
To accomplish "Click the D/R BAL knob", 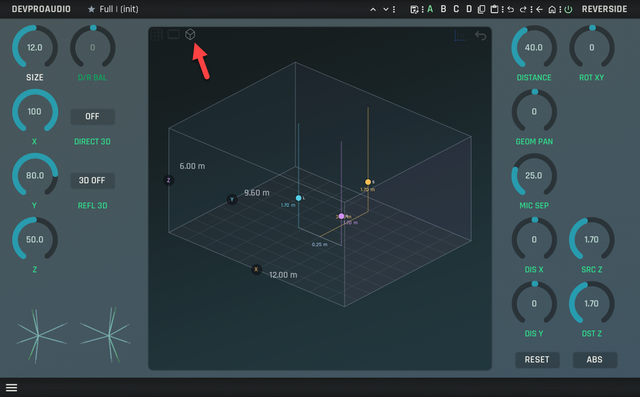I will coord(93,48).
